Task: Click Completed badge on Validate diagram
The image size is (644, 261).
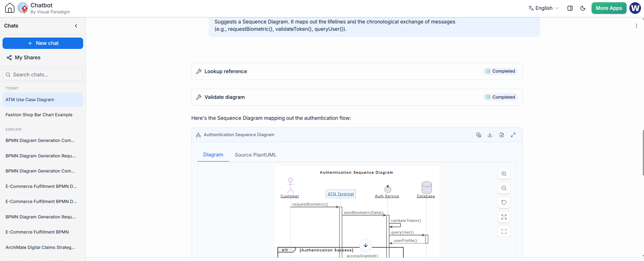Action: point(500,97)
